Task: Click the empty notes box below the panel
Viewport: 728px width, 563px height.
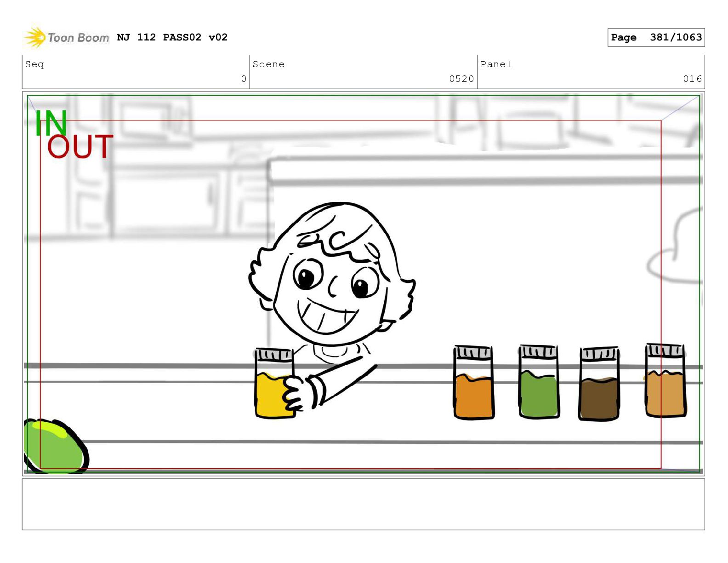Action: click(x=363, y=504)
